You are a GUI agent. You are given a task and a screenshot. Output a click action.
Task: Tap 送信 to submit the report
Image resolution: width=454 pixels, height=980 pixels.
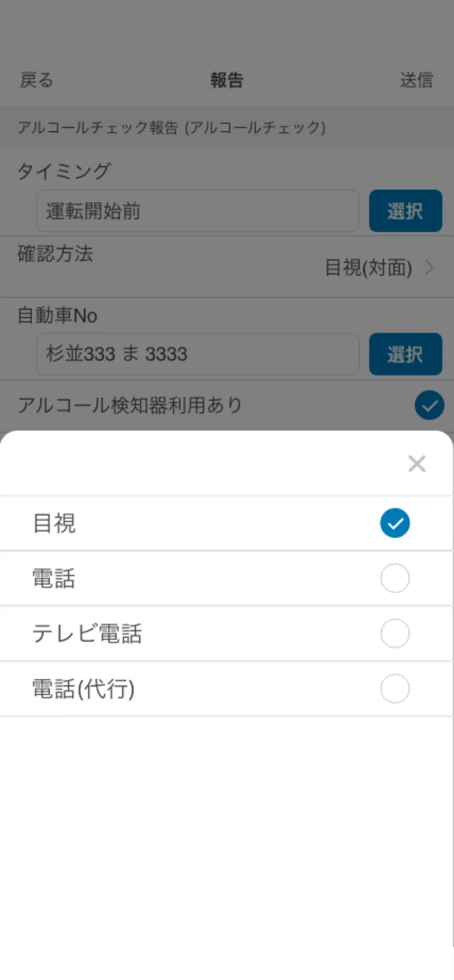416,80
